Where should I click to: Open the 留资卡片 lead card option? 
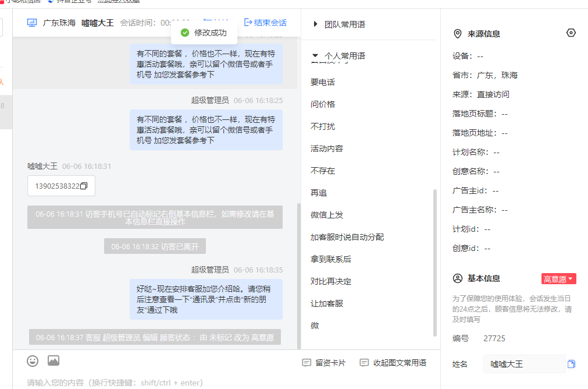(x=324, y=363)
